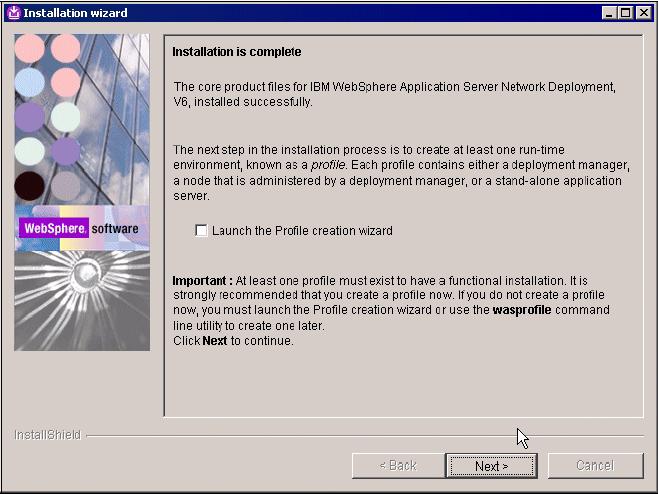Click the Next button to continue
Viewport: 658px width, 494px height.
491,466
